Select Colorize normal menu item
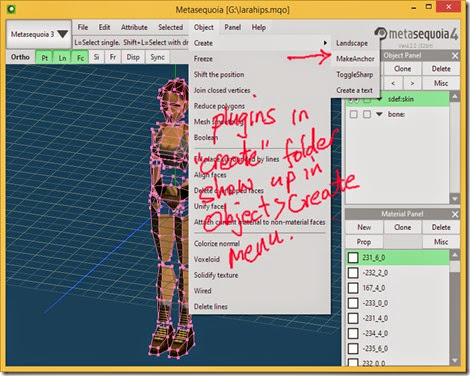The width and height of the screenshot is (470, 376). tap(260, 243)
